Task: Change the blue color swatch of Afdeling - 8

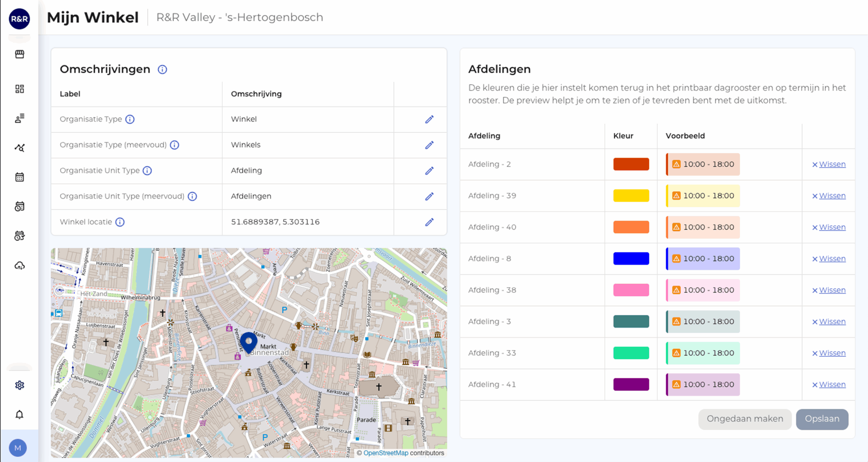Action: pos(631,258)
